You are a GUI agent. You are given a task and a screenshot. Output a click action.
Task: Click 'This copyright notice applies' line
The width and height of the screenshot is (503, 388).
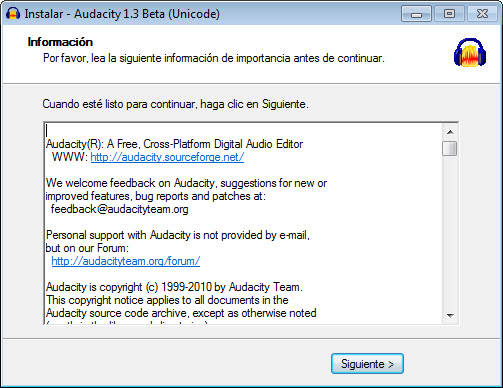[167, 300]
